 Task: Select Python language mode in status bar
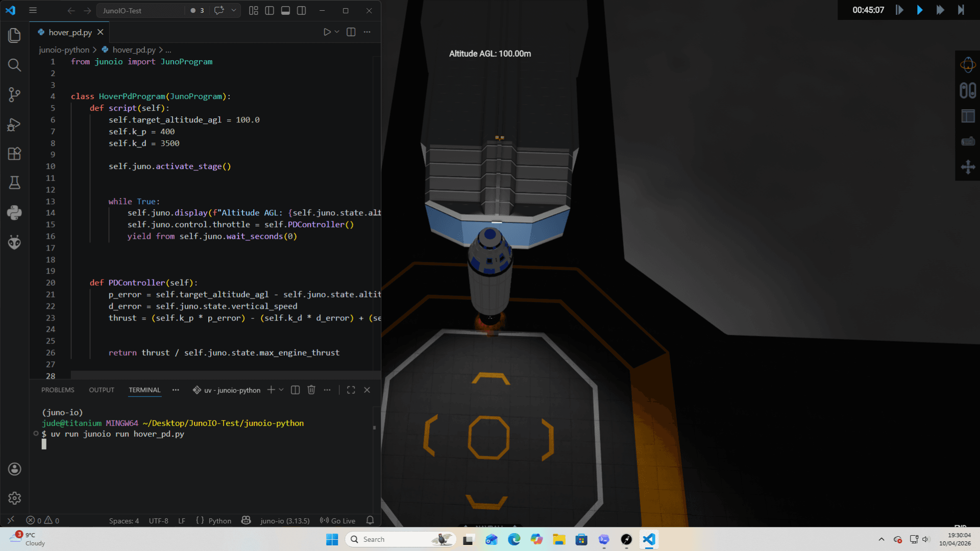click(x=220, y=521)
